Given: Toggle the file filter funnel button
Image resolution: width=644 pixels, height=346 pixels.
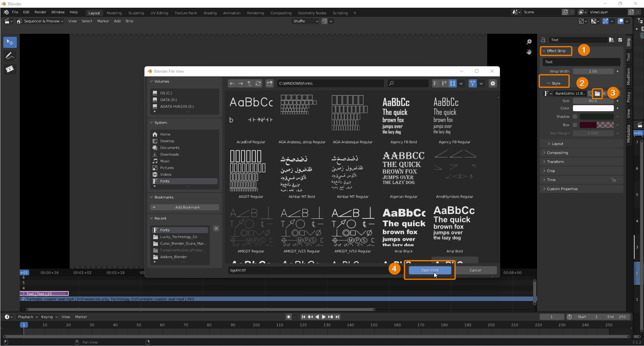Looking at the screenshot, I should [x=472, y=83].
